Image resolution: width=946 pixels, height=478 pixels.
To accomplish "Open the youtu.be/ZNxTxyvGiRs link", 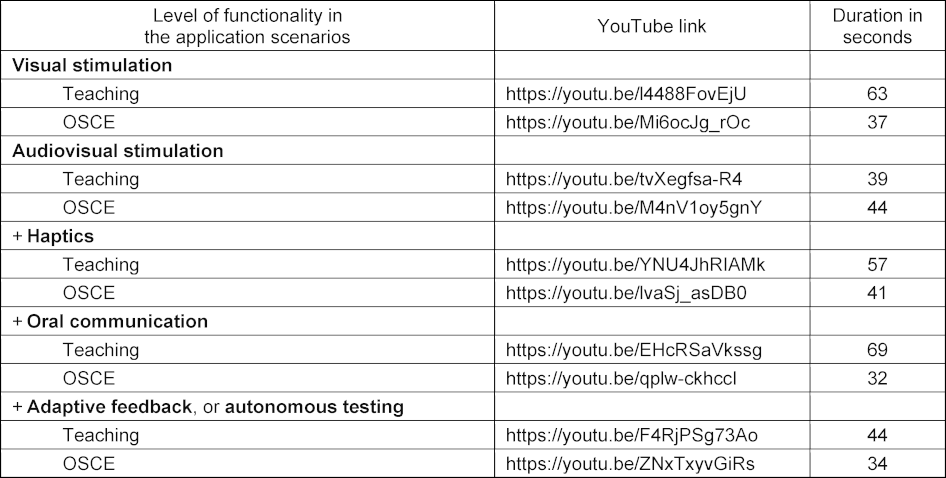I will coord(630,463).
